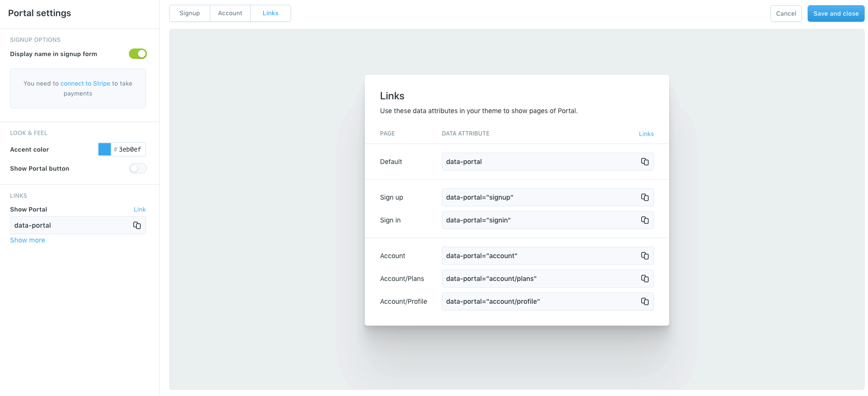The width and height of the screenshot is (868, 396).
Task: Open the connect to Stripe link
Action: click(x=85, y=84)
